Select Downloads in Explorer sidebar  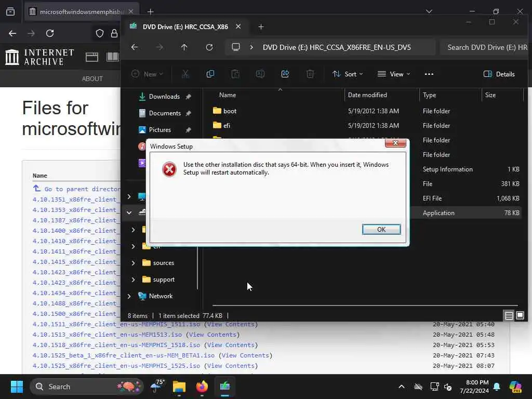[x=164, y=96]
